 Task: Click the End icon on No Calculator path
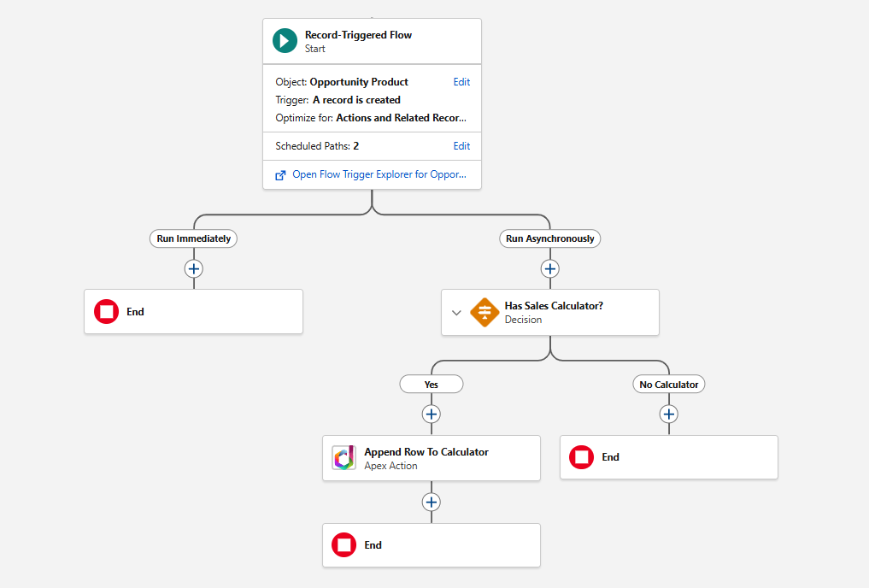(x=581, y=456)
